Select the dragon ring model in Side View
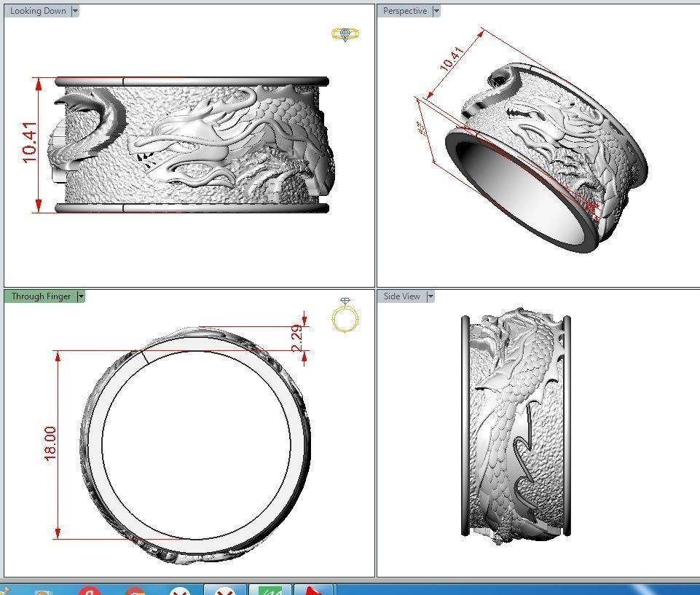700x595 pixels. click(516, 425)
